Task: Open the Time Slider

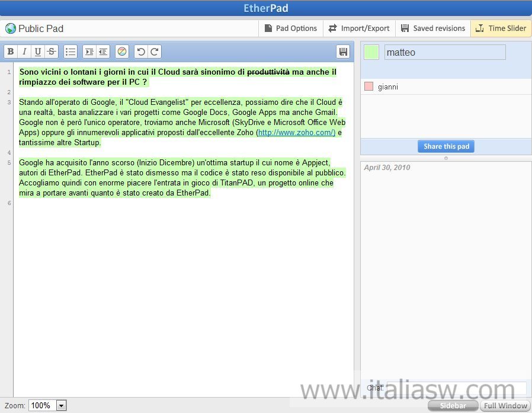Action: click(501, 28)
